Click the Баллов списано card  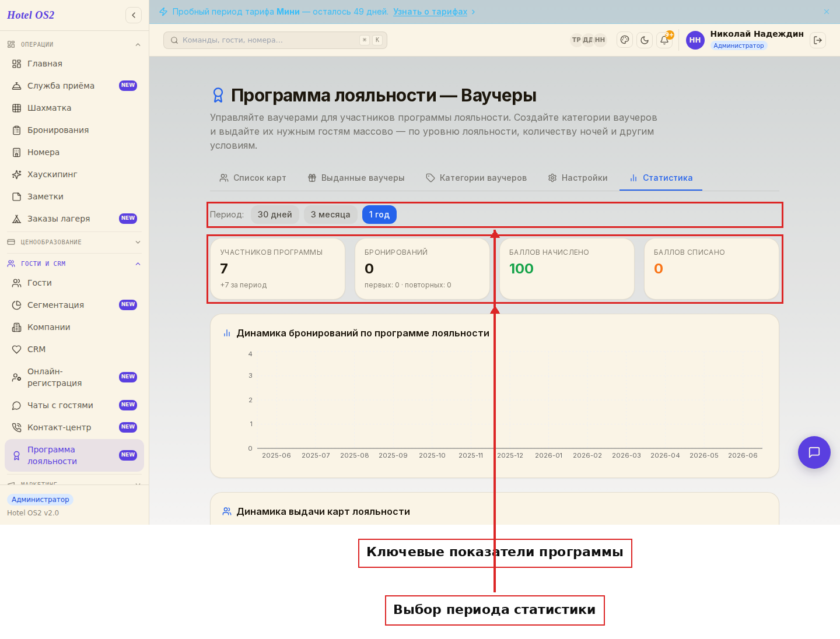pyautogui.click(x=712, y=269)
